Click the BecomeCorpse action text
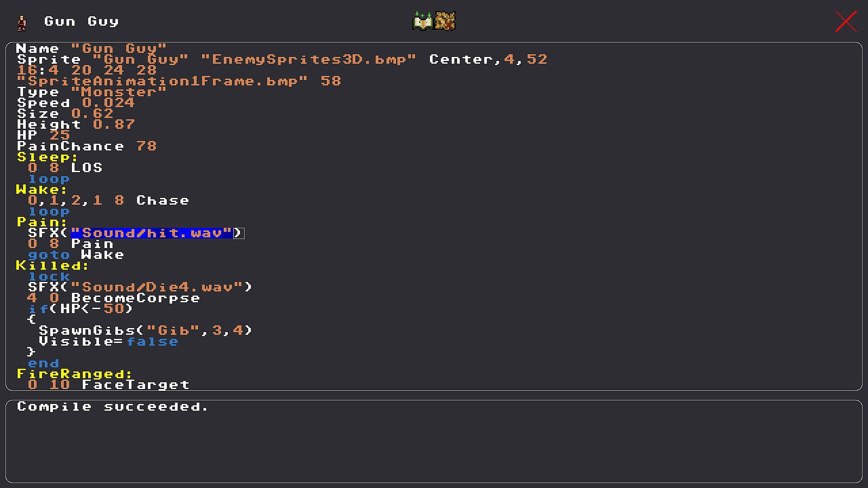Viewport: 868px width, 488px height. click(135, 298)
